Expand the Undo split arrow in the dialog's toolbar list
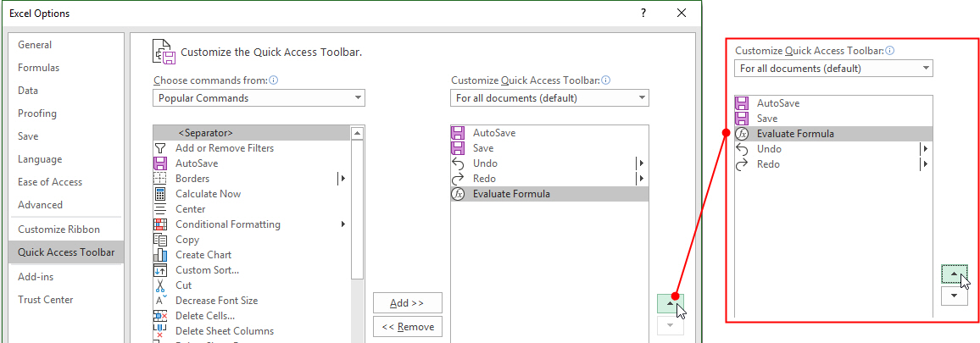Viewport: 980px width, 343px height. (x=641, y=163)
